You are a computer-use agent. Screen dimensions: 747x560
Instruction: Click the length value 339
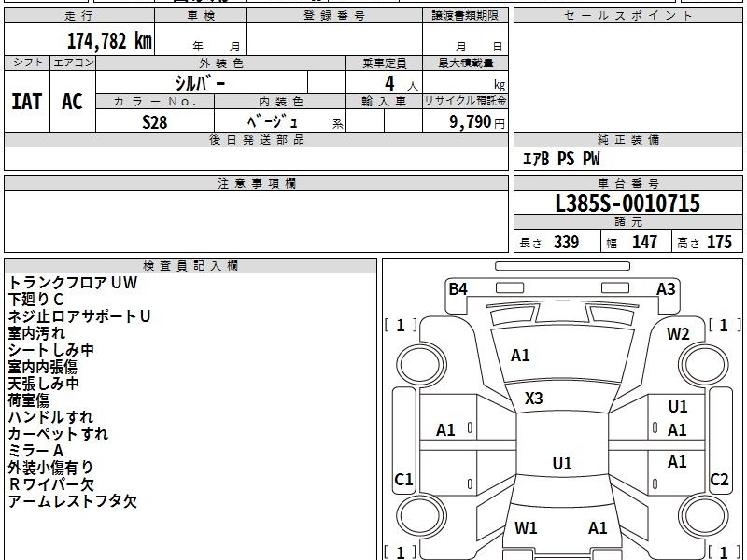(x=567, y=243)
